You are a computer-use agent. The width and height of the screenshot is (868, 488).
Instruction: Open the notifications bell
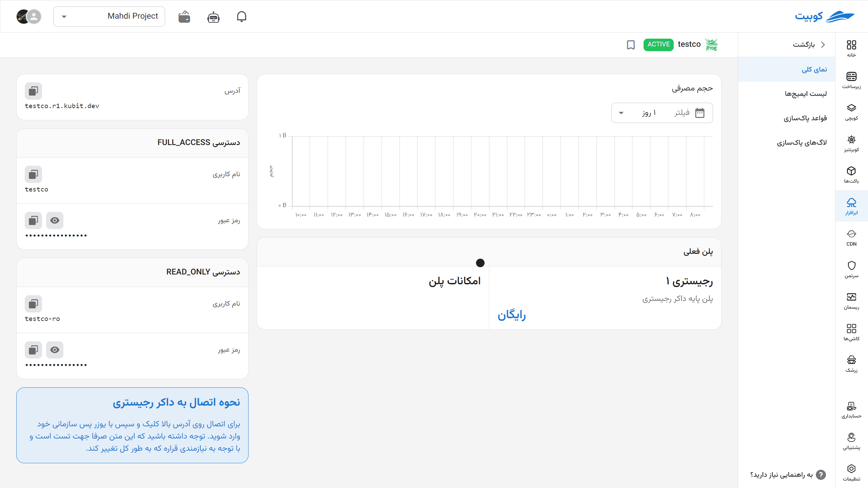click(x=241, y=16)
